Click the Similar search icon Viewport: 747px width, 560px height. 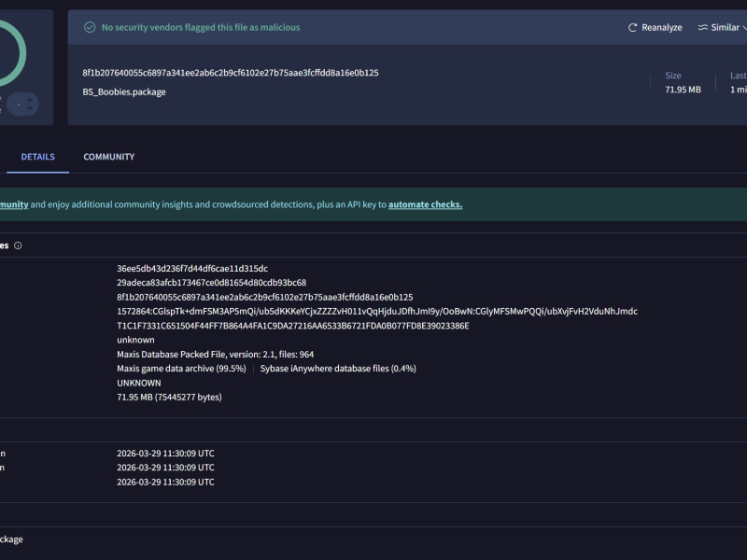(x=702, y=28)
